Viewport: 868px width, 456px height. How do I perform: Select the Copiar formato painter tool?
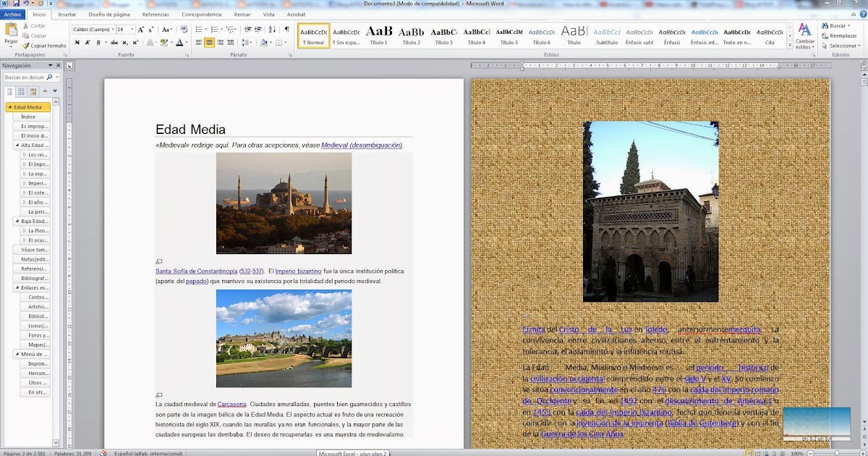[x=43, y=46]
